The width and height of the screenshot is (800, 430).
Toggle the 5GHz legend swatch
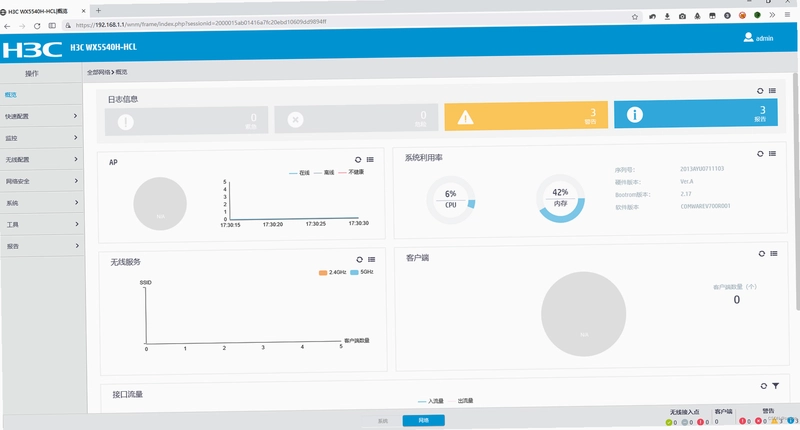click(354, 272)
